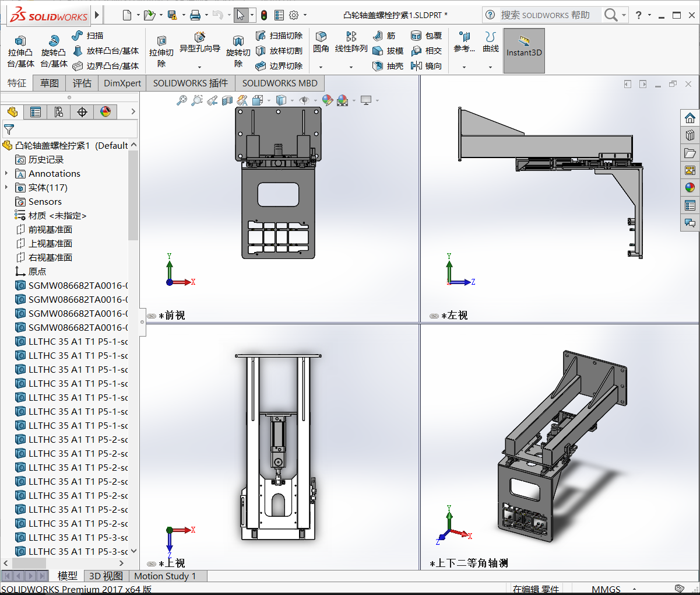700x595 pixels.
Task: Choose the 拔模 draft tool
Action: tap(388, 51)
